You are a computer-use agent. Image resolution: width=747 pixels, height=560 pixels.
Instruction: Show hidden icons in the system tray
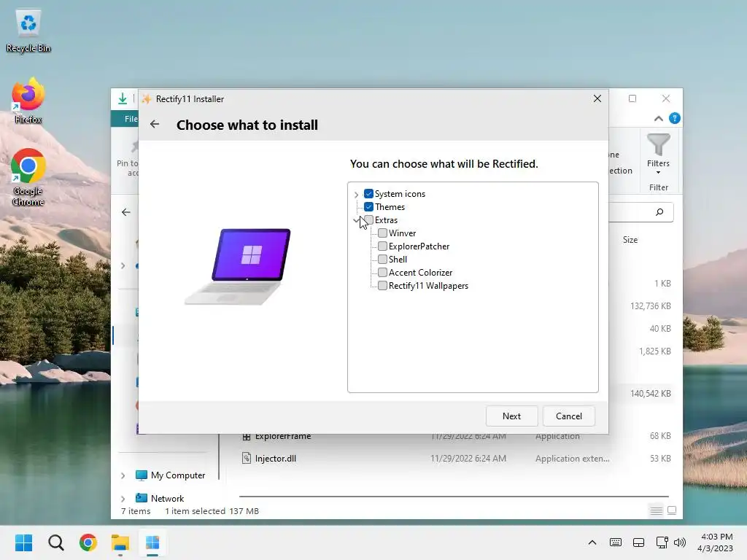coord(592,542)
